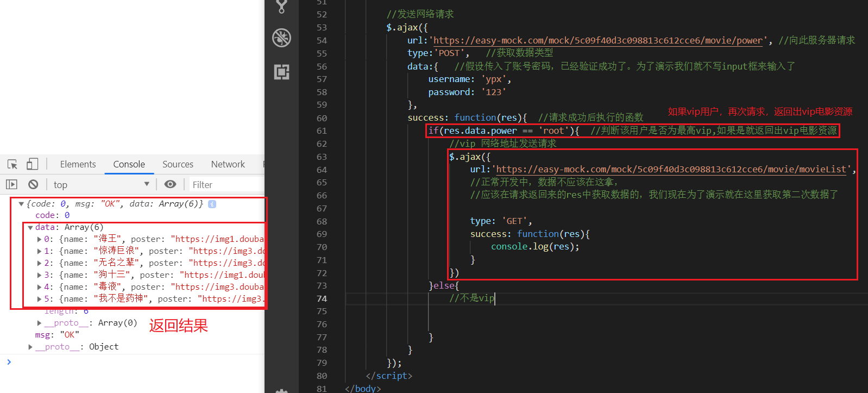
Task: Click the msg: "OK" console value
Action: coord(57,335)
